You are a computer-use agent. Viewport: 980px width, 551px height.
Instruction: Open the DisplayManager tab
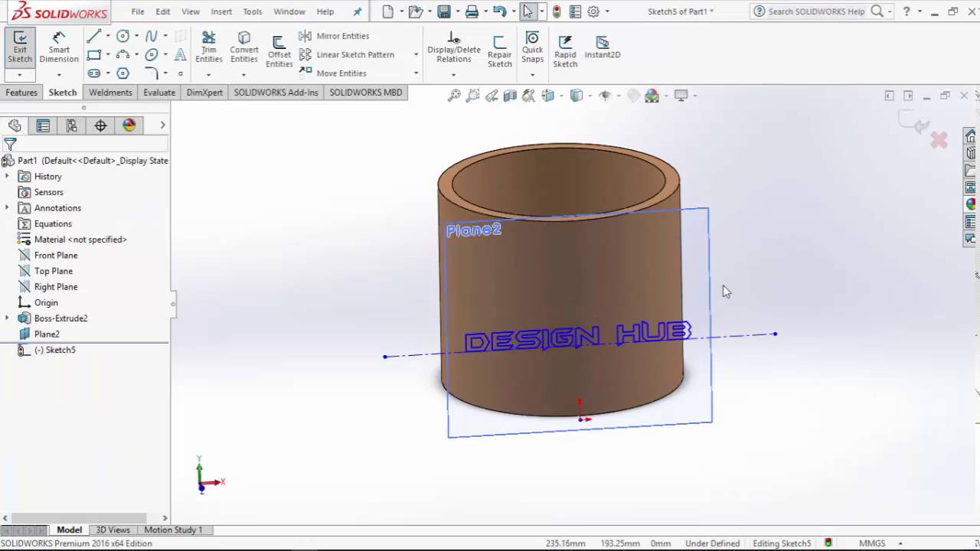pos(129,126)
